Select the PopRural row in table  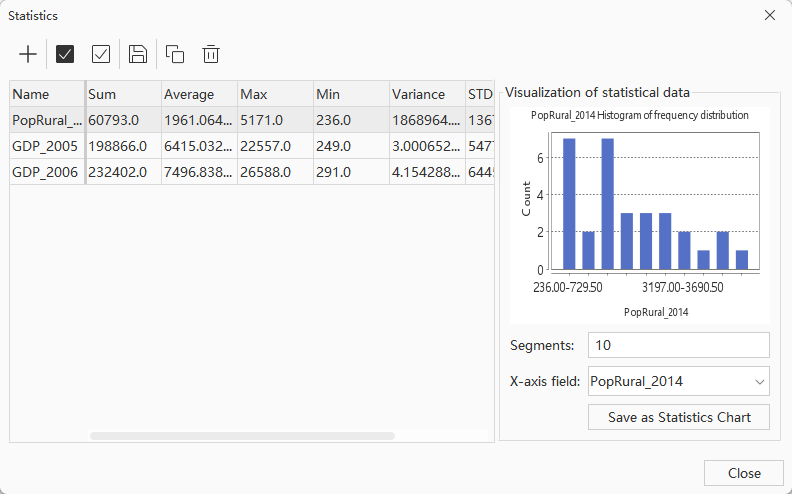[46, 120]
